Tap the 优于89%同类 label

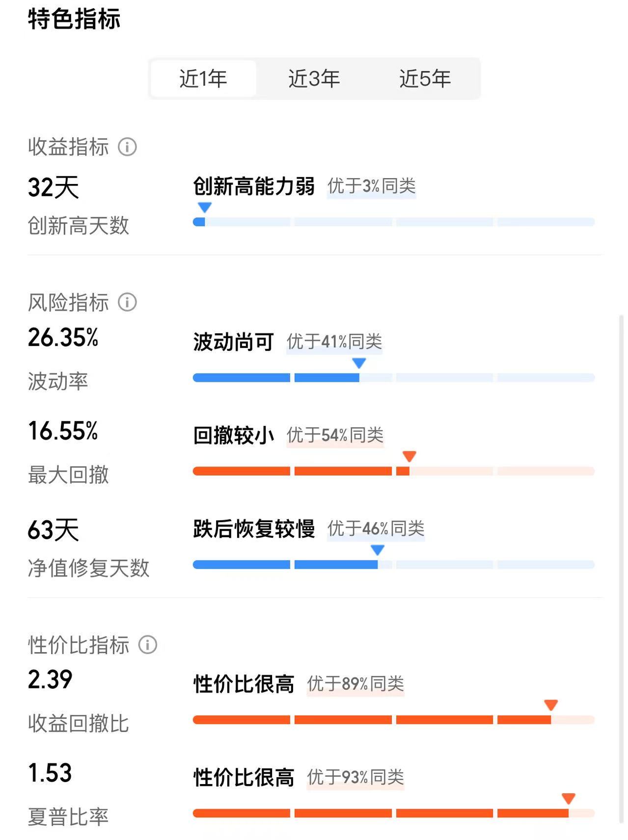[x=355, y=684]
